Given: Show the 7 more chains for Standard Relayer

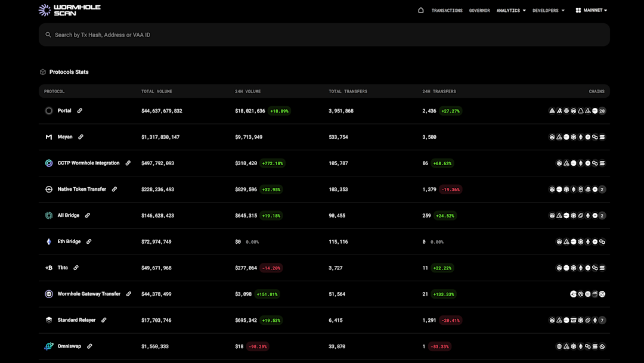Looking at the screenshot, I should point(602,320).
